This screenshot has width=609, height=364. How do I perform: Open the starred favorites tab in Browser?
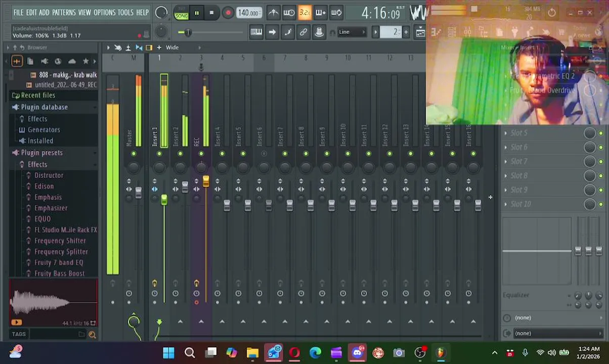tap(85, 61)
